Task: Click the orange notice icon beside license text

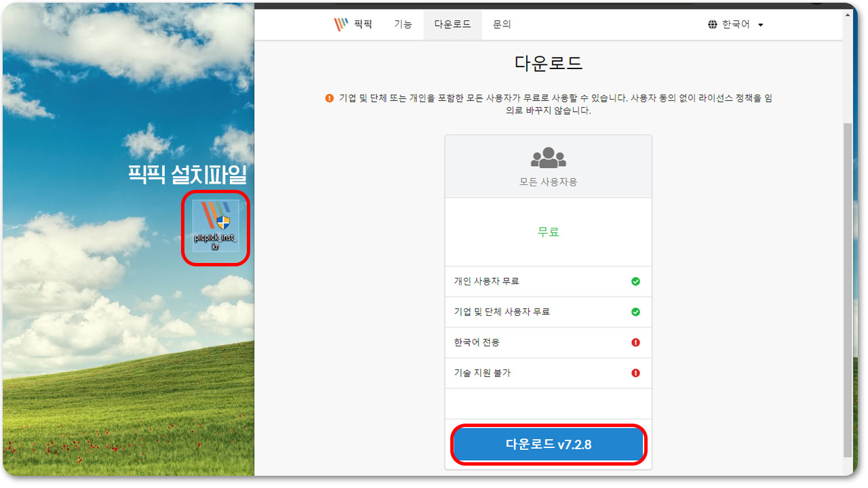Action: click(x=330, y=98)
